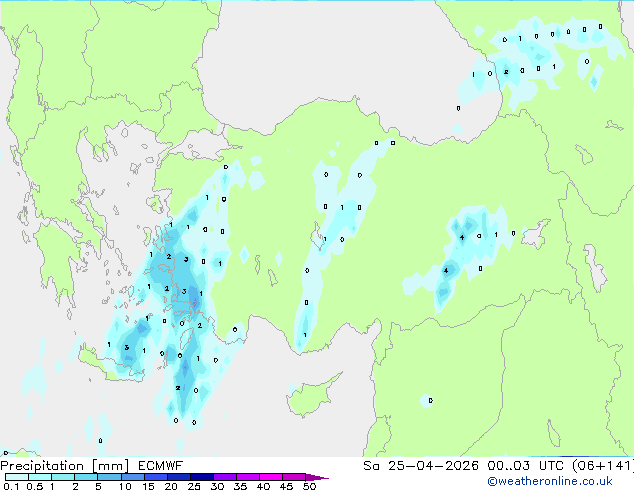Click the '[mm]' unit label
Screen dimensions: 634x490
[110, 466]
